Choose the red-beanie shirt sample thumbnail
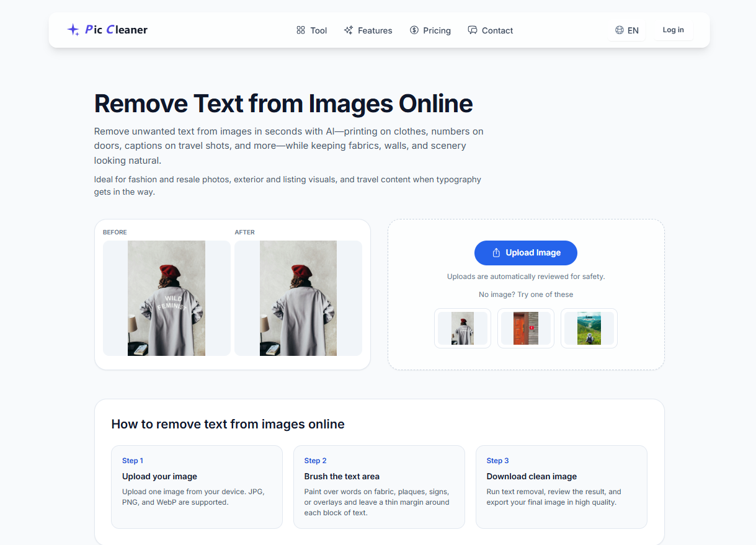 (462, 328)
